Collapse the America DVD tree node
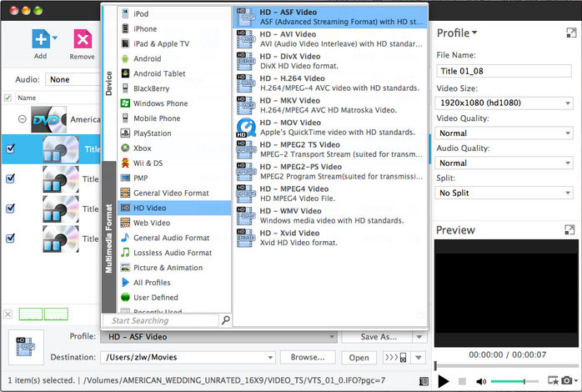The height and width of the screenshot is (392, 582). coord(23,119)
